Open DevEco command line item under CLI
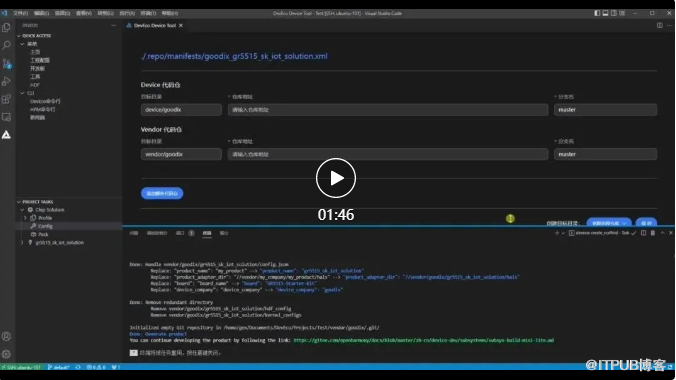The height and width of the screenshot is (380, 676). [x=45, y=101]
